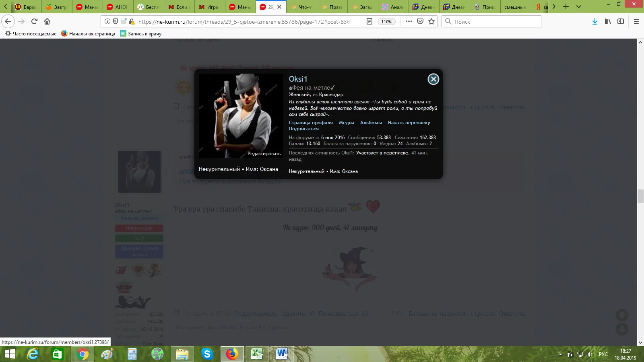
Task: Go back to the previous page
Action: 8,21
